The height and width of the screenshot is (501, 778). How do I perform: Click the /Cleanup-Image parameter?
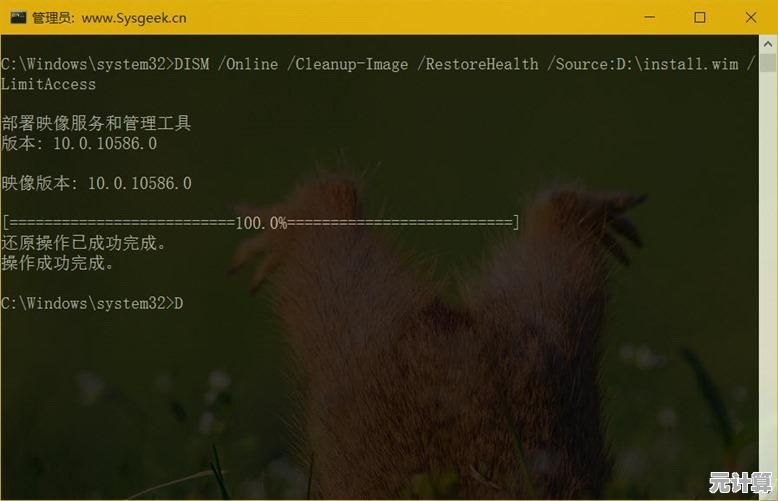[x=347, y=64]
